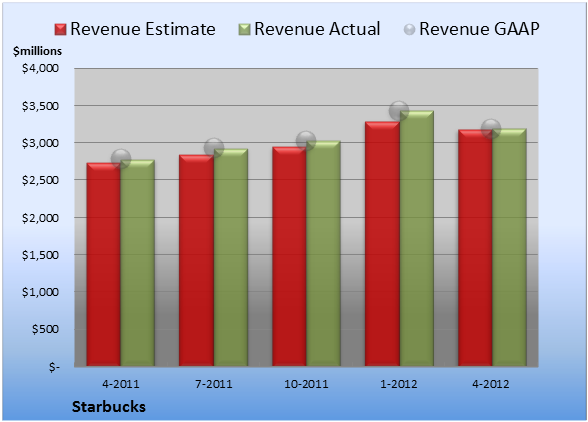The height and width of the screenshot is (422, 588).
Task: Select the Revenue Estimate legend label
Action: coord(143,29)
